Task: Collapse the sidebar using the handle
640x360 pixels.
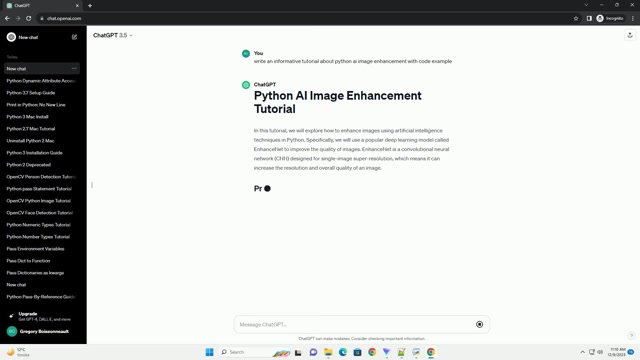Action: click(x=92, y=185)
